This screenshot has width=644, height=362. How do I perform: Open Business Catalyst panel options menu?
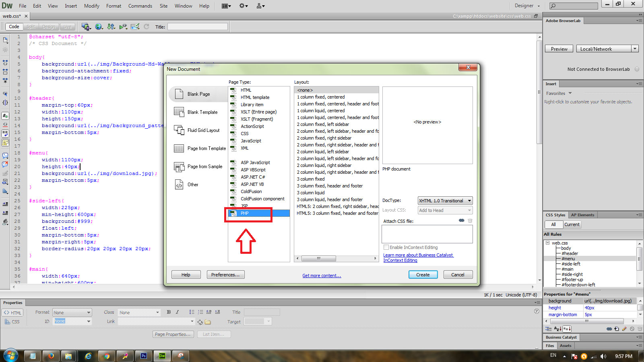(x=639, y=337)
